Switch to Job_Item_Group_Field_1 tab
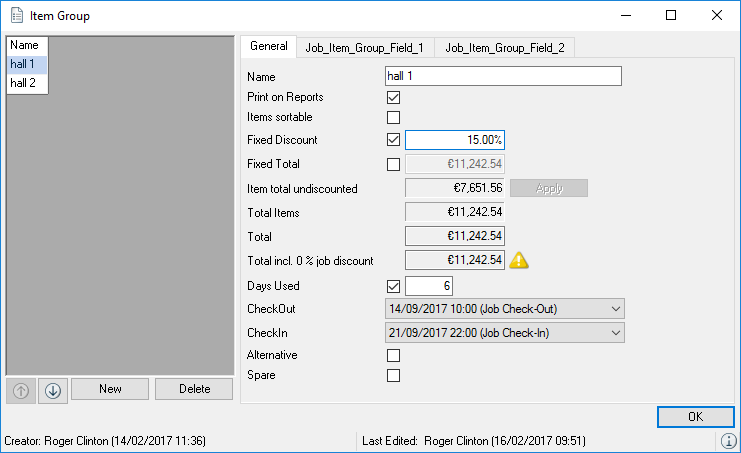 [364, 47]
